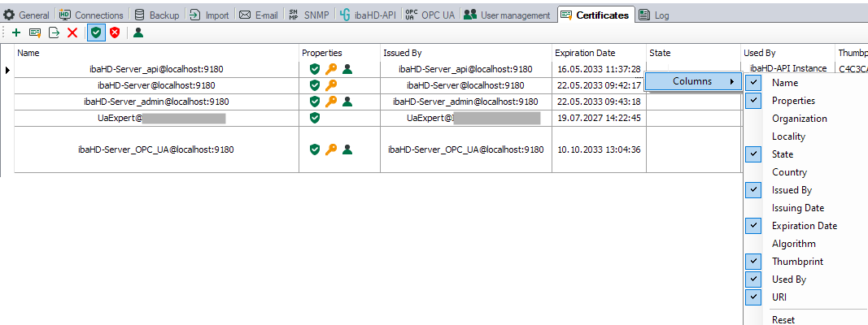Switch to the Connections tab
Image resolution: width=868 pixels, height=325 pixels.
pyautogui.click(x=91, y=15)
